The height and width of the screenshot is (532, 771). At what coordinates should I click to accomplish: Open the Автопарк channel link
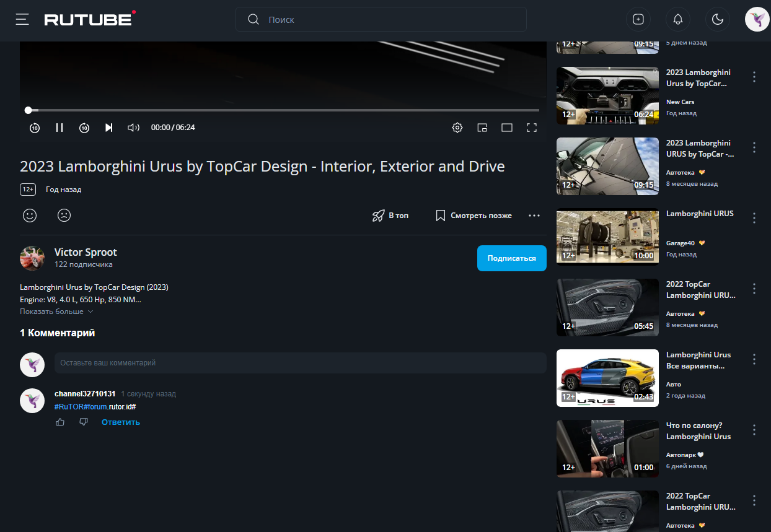[x=681, y=455]
